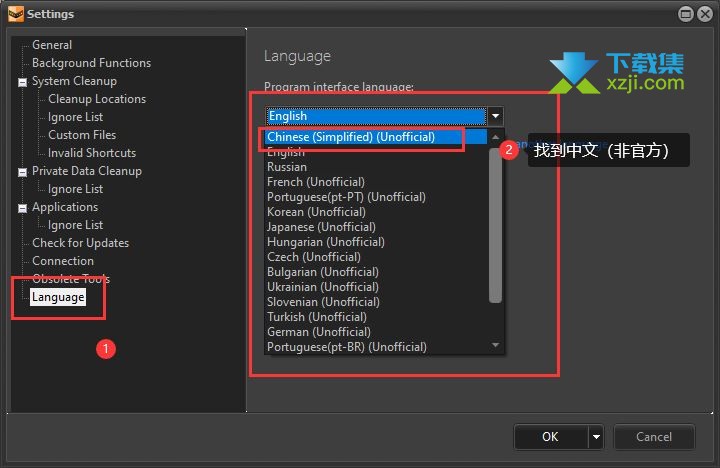The image size is (720, 468).
Task: Click the OK button split arrow
Action: pyautogui.click(x=596, y=437)
